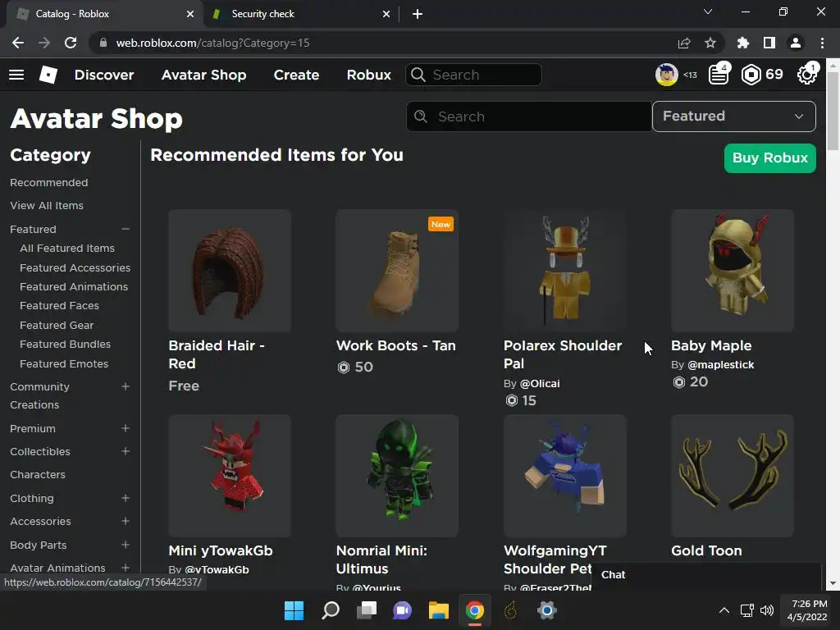Open Featured Animations subcategory
This screenshot has height=630, width=840.
(x=74, y=286)
